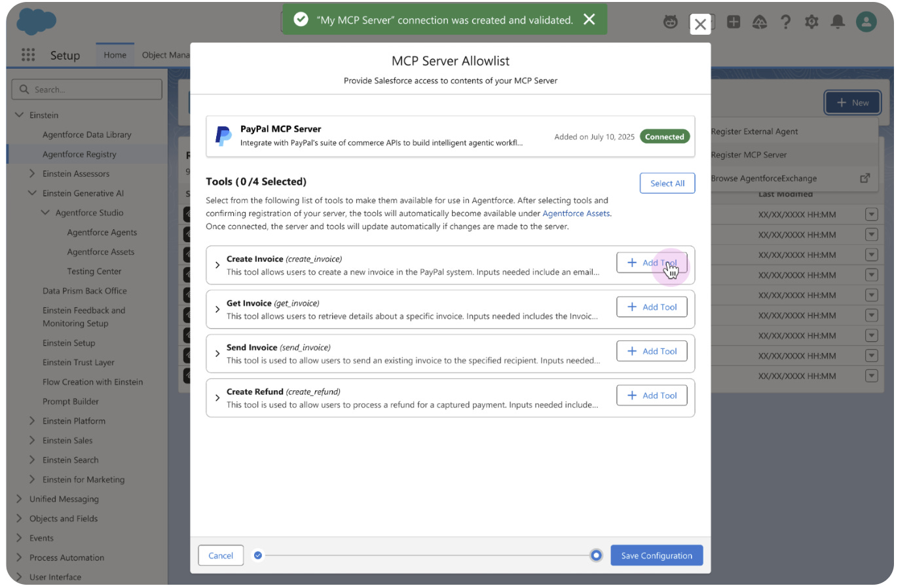Screen dimensions: 911x588
Task: Open the notifications bell icon
Action: pyautogui.click(x=838, y=22)
